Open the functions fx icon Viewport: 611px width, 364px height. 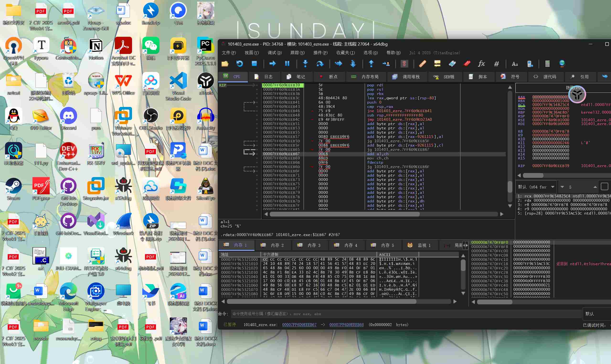[x=481, y=64]
